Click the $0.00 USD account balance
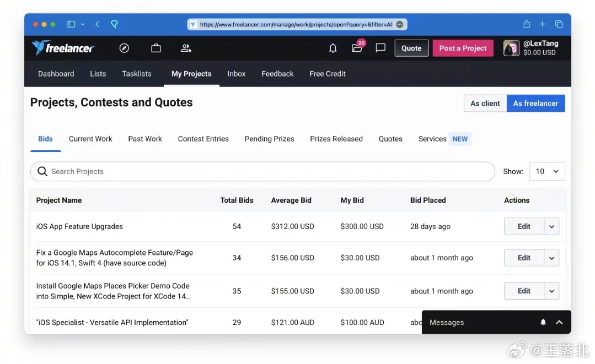Screen dimensions: 595x364 [539, 53]
